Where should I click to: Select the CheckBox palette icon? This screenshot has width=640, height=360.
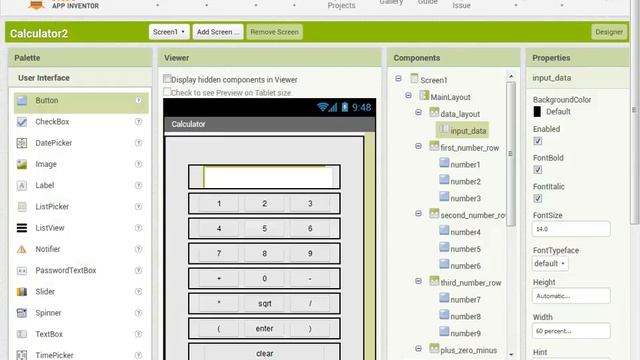pyautogui.click(x=22, y=122)
